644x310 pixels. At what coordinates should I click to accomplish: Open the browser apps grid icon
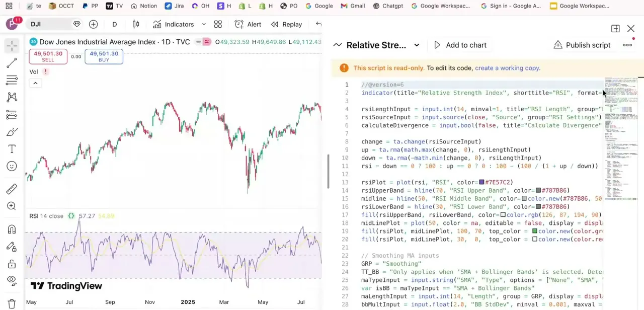tap(9, 6)
